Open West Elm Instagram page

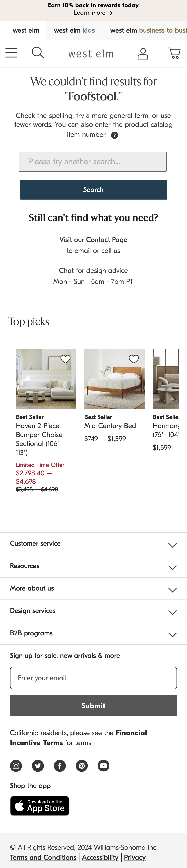click(x=16, y=766)
